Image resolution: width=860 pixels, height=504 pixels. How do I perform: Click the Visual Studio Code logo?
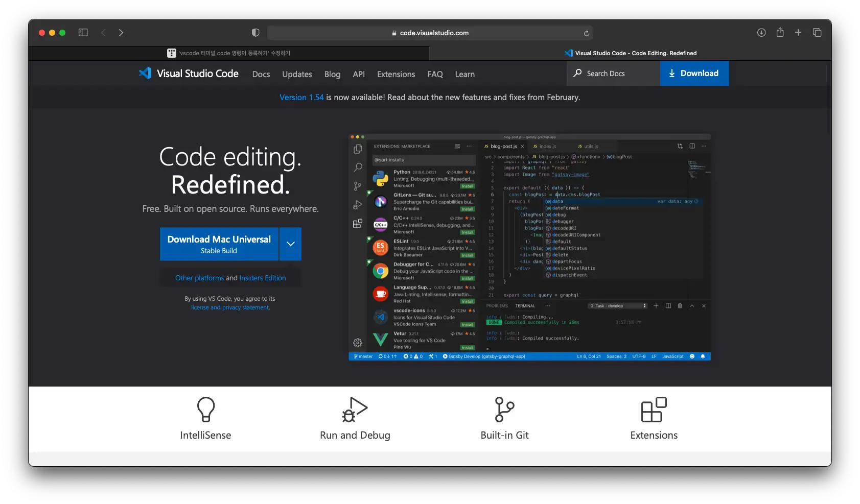pos(189,74)
